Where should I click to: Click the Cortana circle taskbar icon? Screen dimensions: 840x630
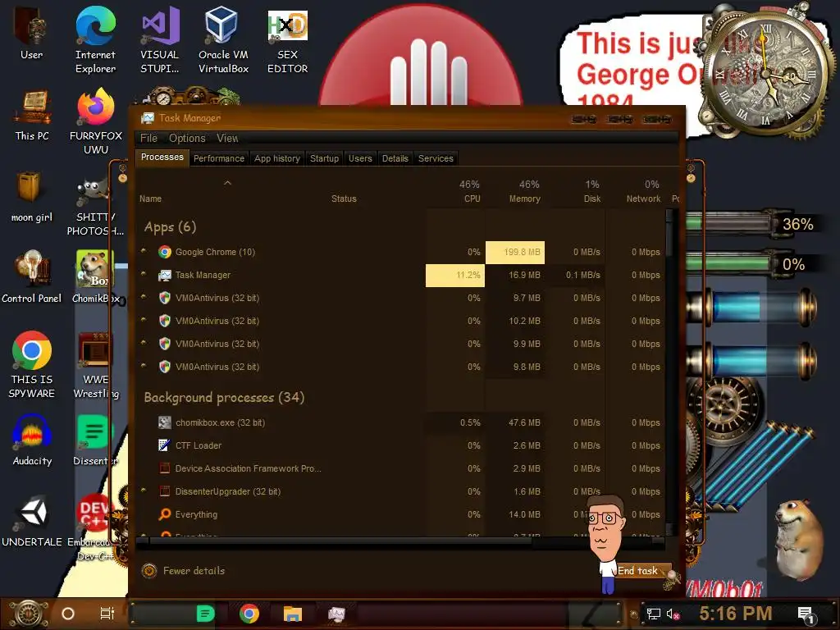(68, 614)
